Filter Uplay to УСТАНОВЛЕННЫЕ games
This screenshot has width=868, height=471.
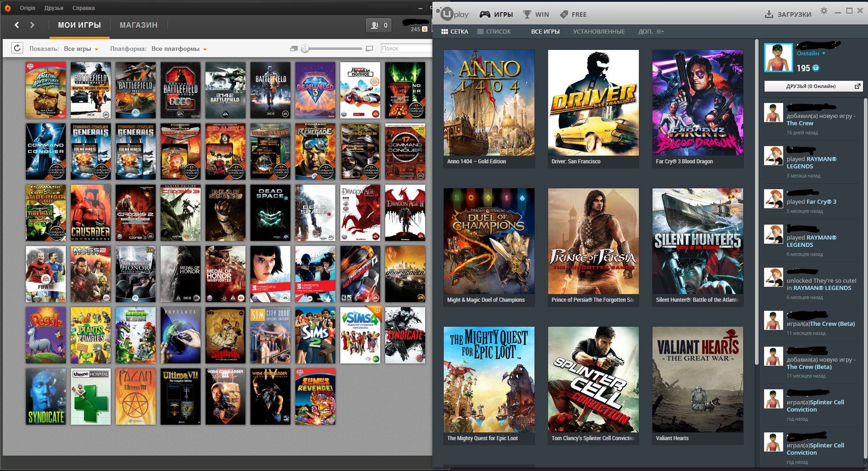click(x=599, y=32)
